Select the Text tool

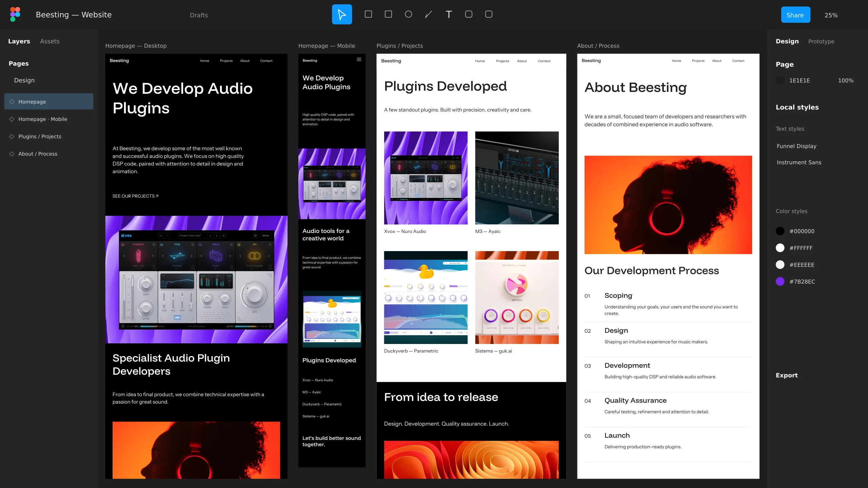pos(449,14)
